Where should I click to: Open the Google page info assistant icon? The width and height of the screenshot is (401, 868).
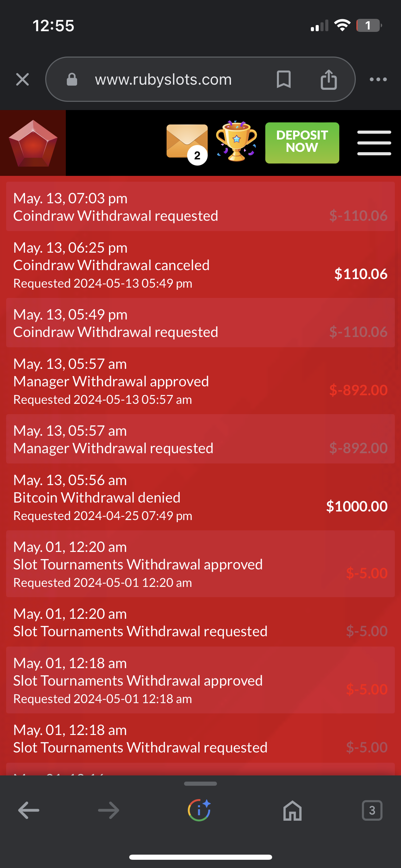(199, 810)
